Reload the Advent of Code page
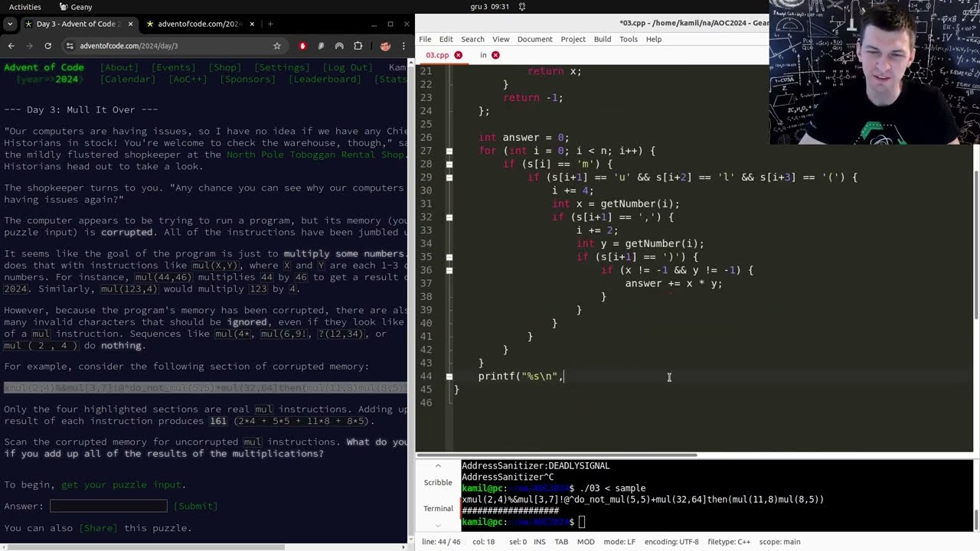This screenshot has width=980, height=551. pyautogui.click(x=47, y=46)
